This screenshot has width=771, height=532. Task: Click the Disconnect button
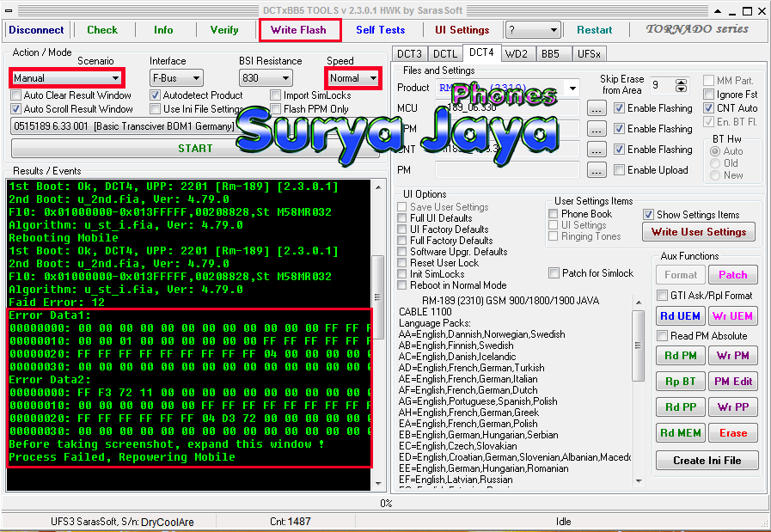point(36,30)
